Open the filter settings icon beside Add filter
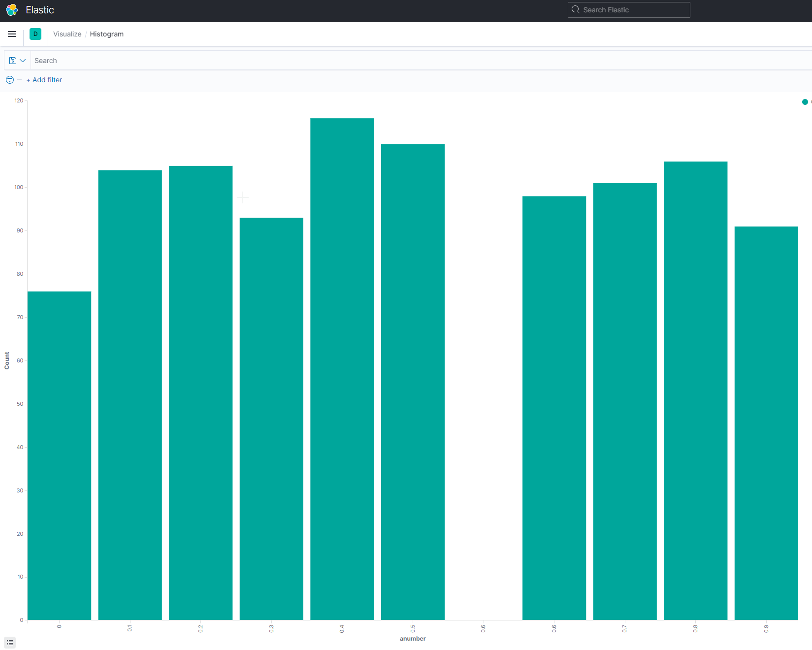 point(9,79)
